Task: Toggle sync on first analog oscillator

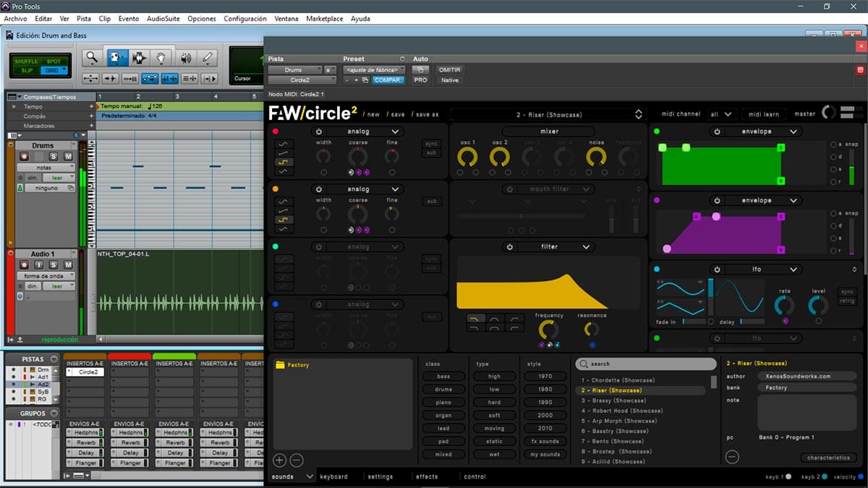Action: (432, 144)
